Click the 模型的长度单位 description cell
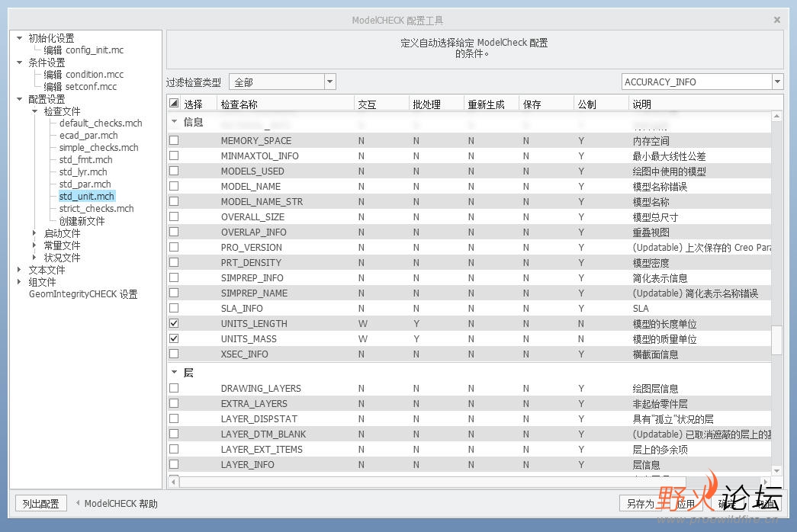Screen dimensions: 797x532 pos(664,324)
